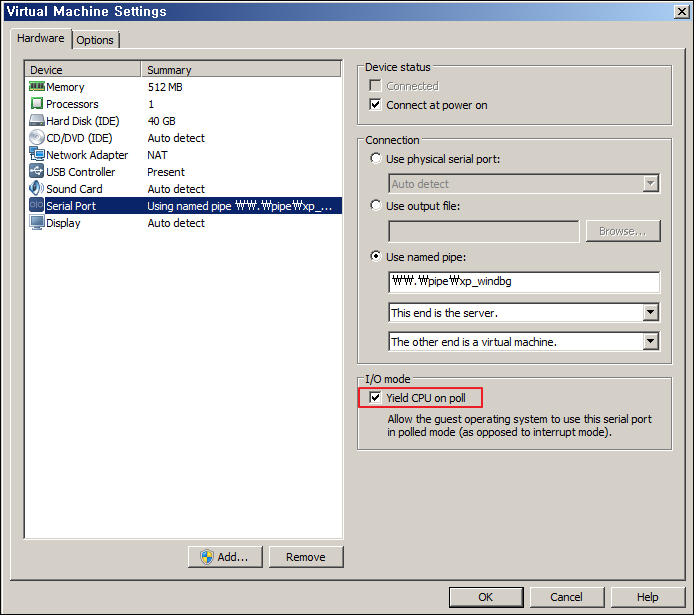Click the OK button
The height and width of the screenshot is (615, 694).
click(486, 597)
